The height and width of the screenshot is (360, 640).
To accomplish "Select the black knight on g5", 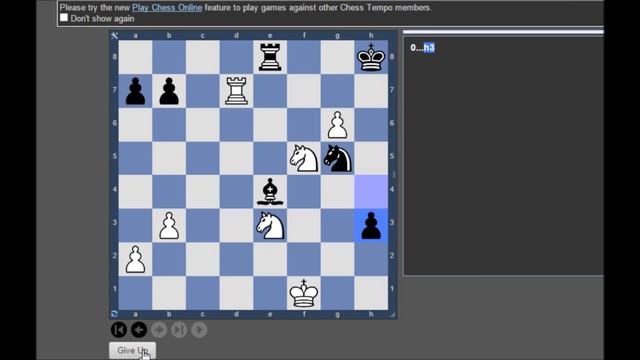I will click(x=338, y=158).
